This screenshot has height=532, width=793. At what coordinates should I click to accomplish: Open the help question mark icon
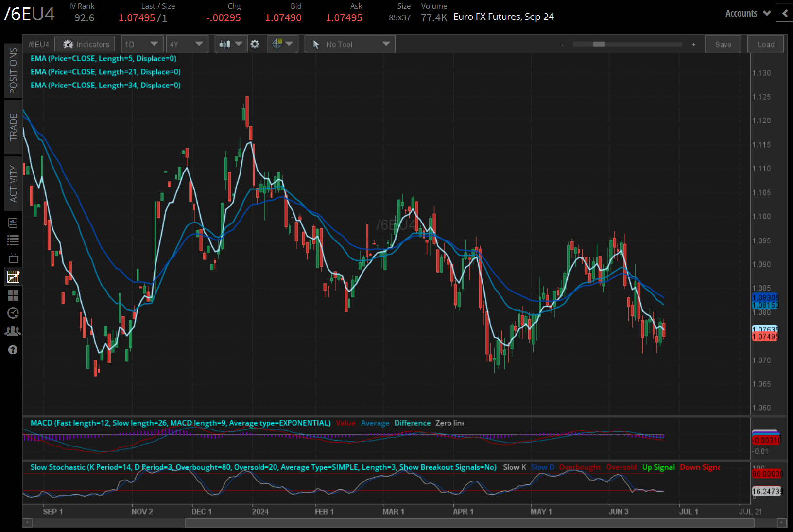(13, 350)
